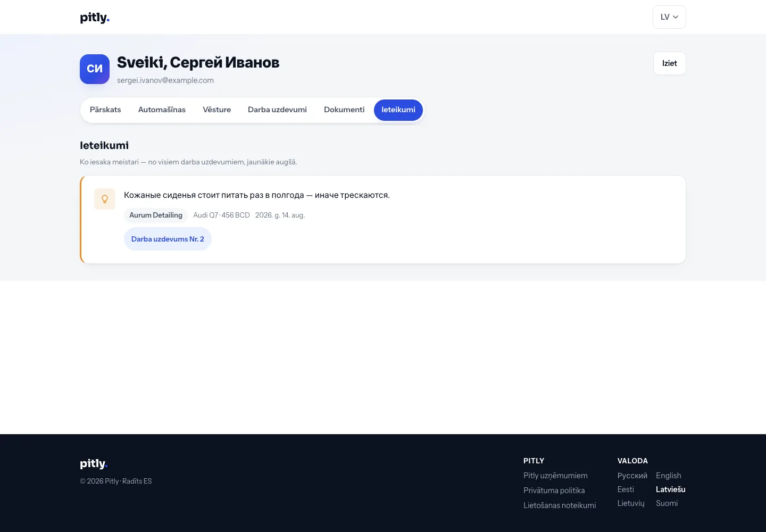Open the LV language dropdown
This screenshot has width=766, height=532.
point(669,17)
